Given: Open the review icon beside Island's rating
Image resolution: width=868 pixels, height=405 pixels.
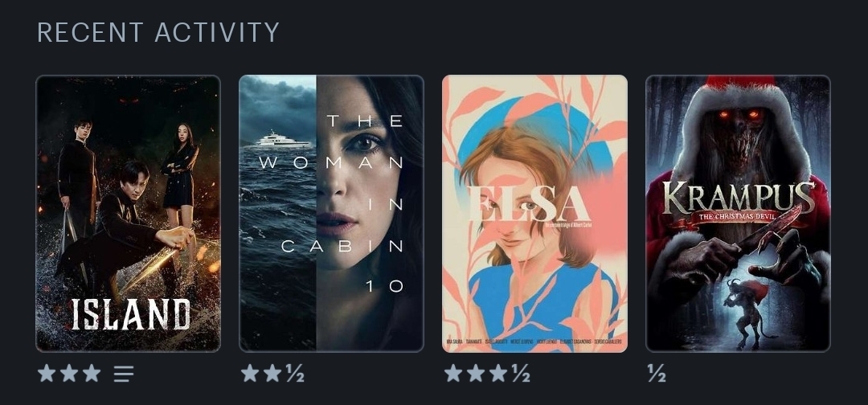Looking at the screenshot, I should [124, 374].
